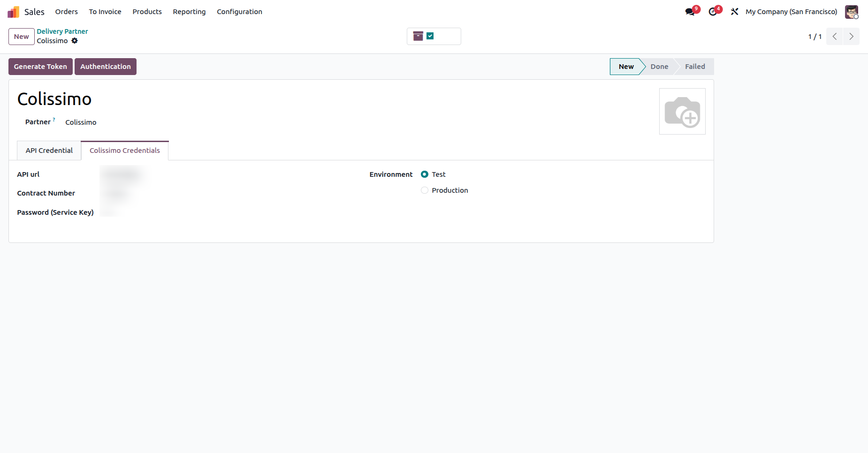
Task: Click the Partner field help question mark
Action: coord(54,120)
